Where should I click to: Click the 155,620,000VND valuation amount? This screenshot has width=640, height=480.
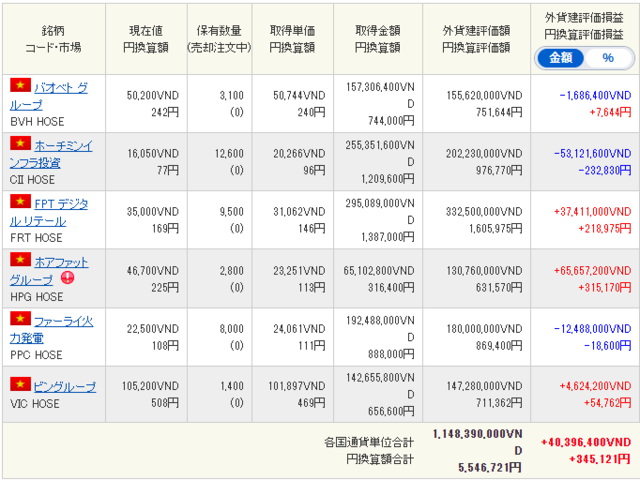click(484, 96)
